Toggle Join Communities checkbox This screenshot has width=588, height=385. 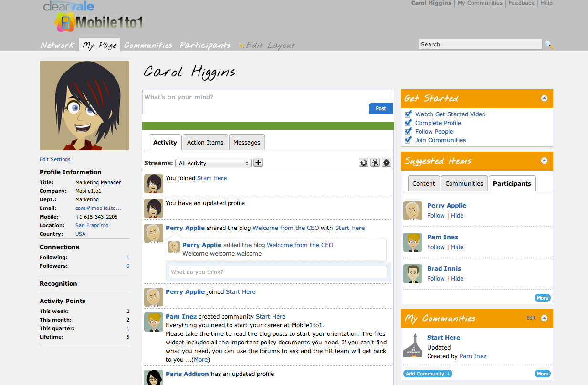click(x=408, y=140)
